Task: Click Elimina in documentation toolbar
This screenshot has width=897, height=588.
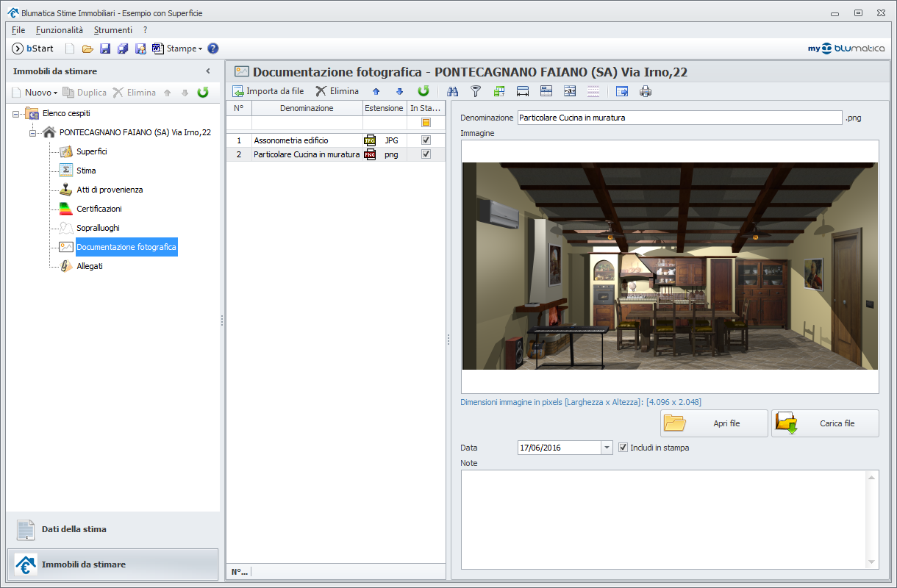Action: [337, 91]
